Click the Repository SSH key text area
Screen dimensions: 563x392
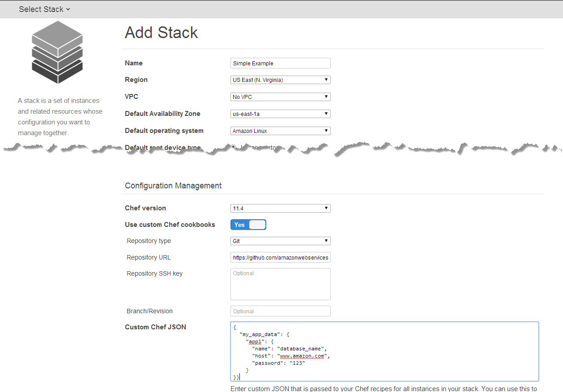tap(280, 284)
